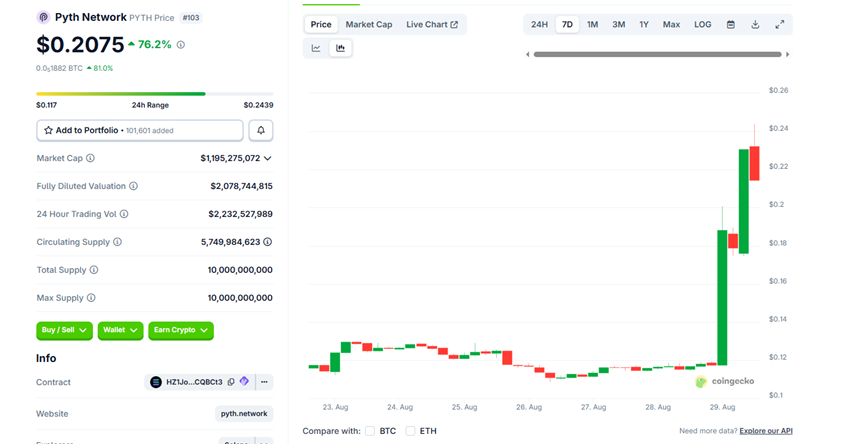Screen dimensions: 865x444
Task: Select the 24H time range
Action: pyautogui.click(x=539, y=24)
